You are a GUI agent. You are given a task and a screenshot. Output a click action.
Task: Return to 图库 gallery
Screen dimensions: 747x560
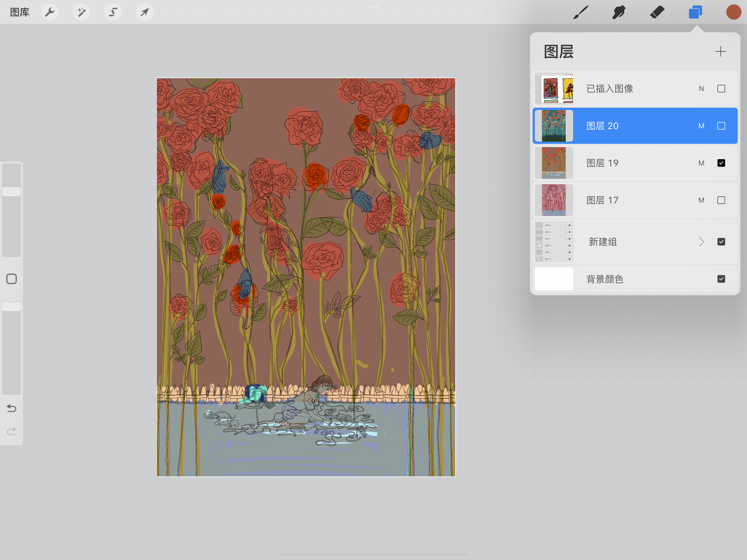coord(20,12)
